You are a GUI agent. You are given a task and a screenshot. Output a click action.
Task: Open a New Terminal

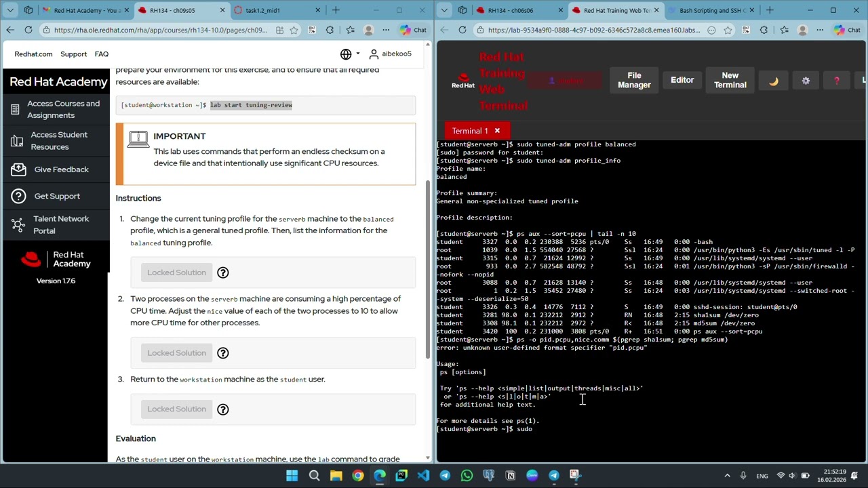(x=730, y=80)
